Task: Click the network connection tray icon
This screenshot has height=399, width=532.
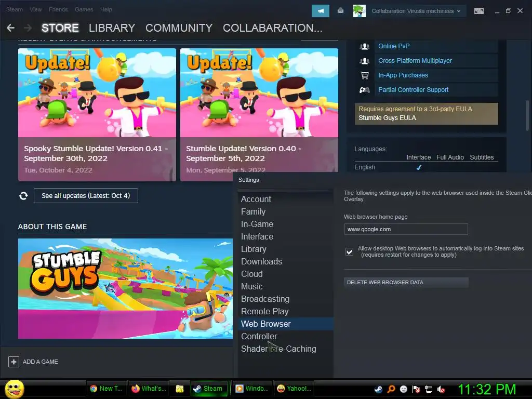Action: coord(429,389)
